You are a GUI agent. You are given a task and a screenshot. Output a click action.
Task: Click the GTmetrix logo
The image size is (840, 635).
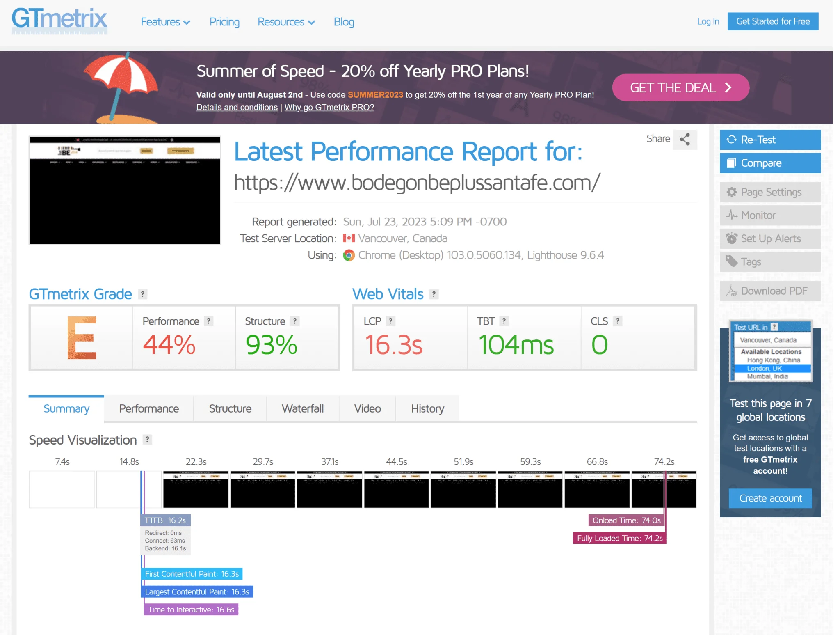click(x=59, y=21)
